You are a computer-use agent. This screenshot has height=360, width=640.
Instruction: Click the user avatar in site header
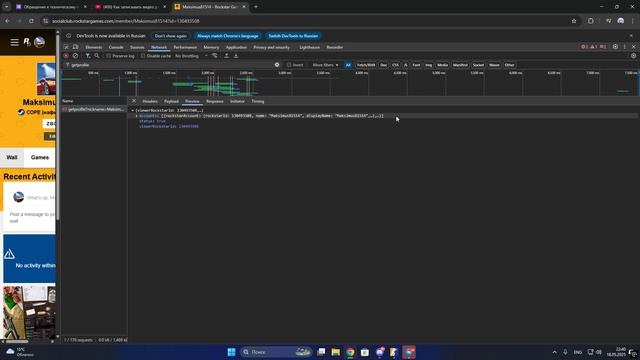coord(40,42)
